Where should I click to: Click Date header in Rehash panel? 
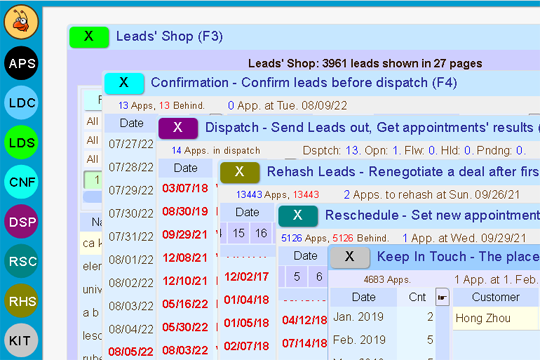[x=247, y=212]
